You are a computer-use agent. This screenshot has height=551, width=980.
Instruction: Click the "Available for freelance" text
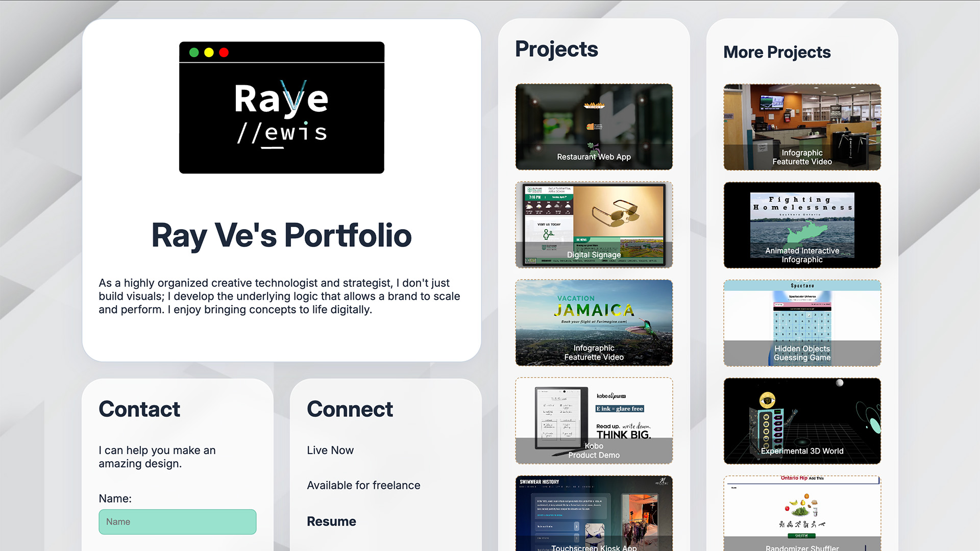click(364, 486)
